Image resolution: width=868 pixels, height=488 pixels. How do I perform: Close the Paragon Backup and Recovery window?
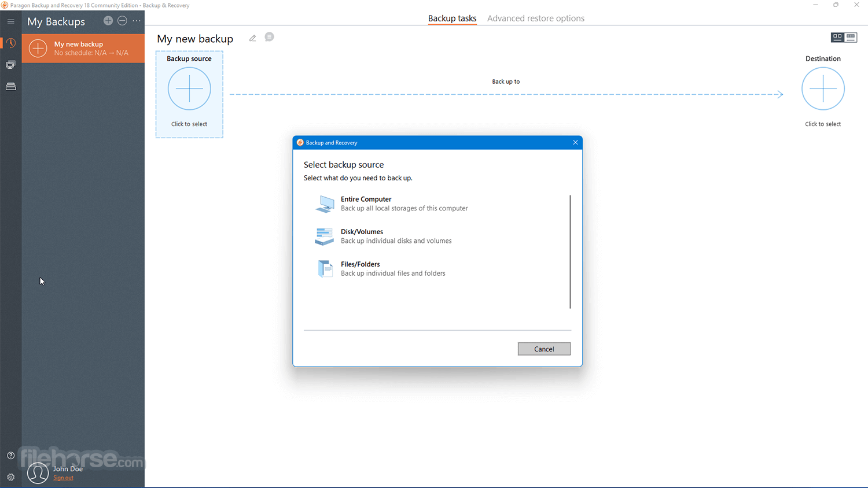pyautogui.click(x=856, y=5)
